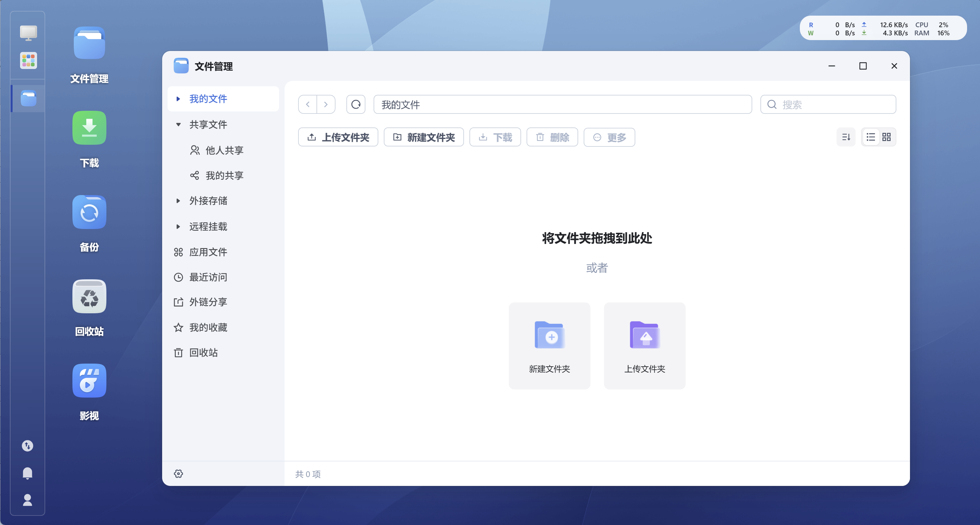Click the app grid launcher icon

(29, 60)
